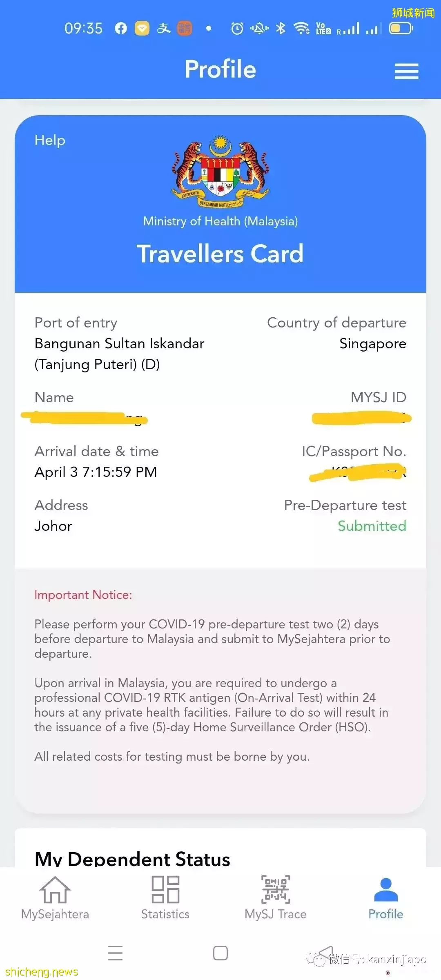
Task: Open the hamburger menu in Profile header
Action: [406, 71]
